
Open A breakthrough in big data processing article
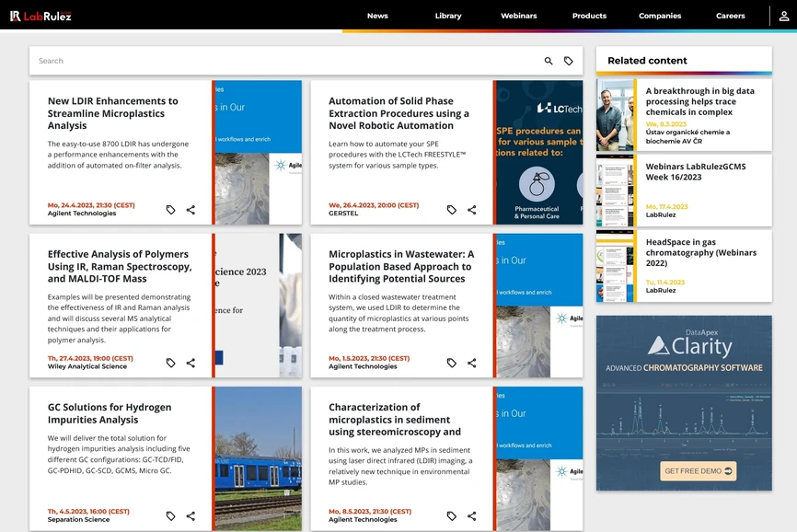point(699,101)
